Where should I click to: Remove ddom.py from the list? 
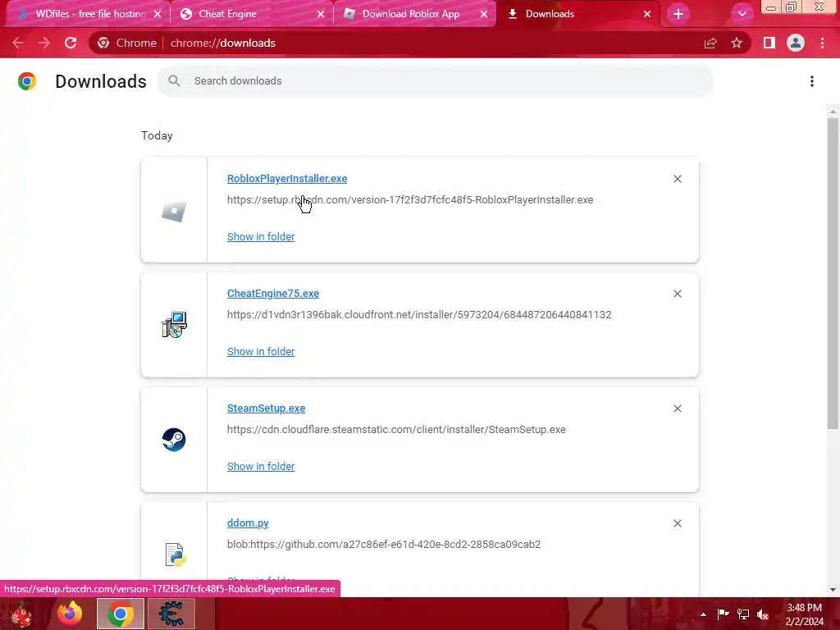(x=677, y=523)
